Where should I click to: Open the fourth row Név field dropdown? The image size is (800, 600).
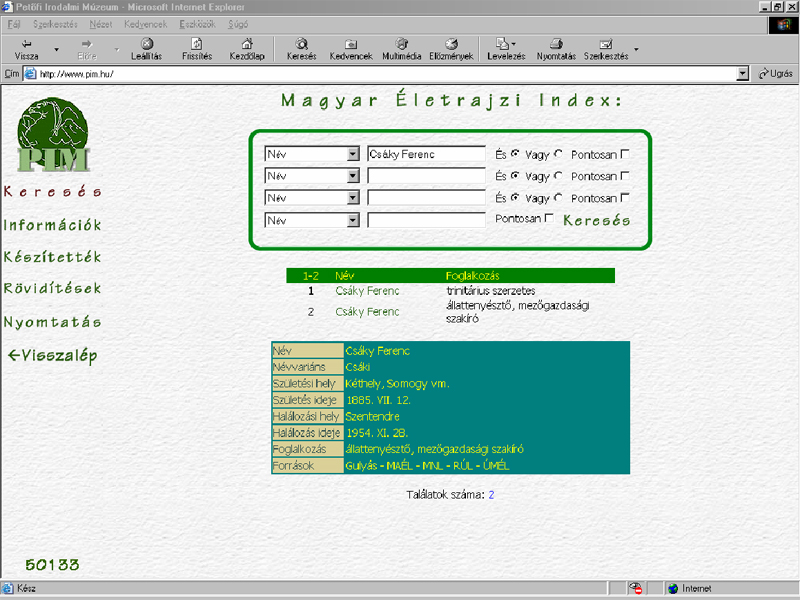[353, 220]
